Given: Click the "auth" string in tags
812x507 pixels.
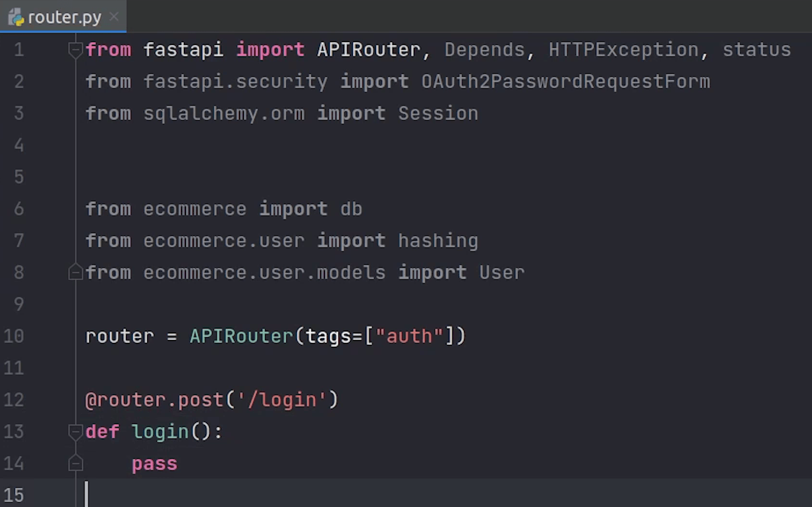Looking at the screenshot, I should 409,336.
